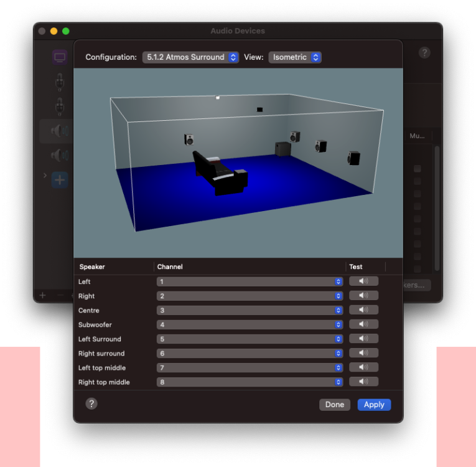Open channel dropdown for Centre speaker

coord(250,310)
